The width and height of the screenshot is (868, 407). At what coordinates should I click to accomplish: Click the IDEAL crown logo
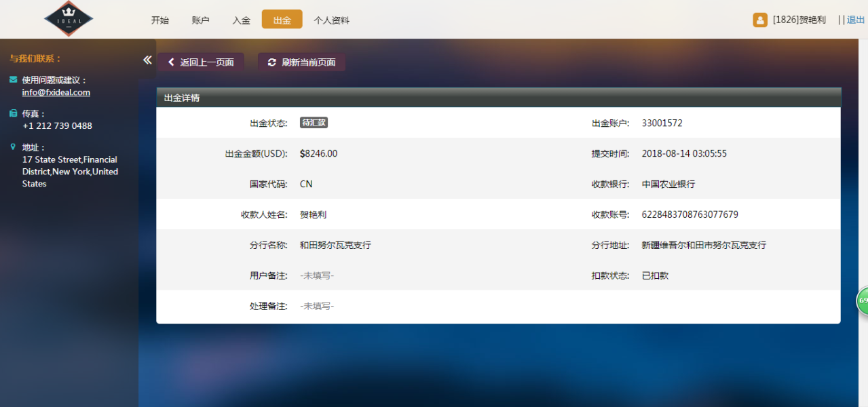pyautogui.click(x=69, y=19)
